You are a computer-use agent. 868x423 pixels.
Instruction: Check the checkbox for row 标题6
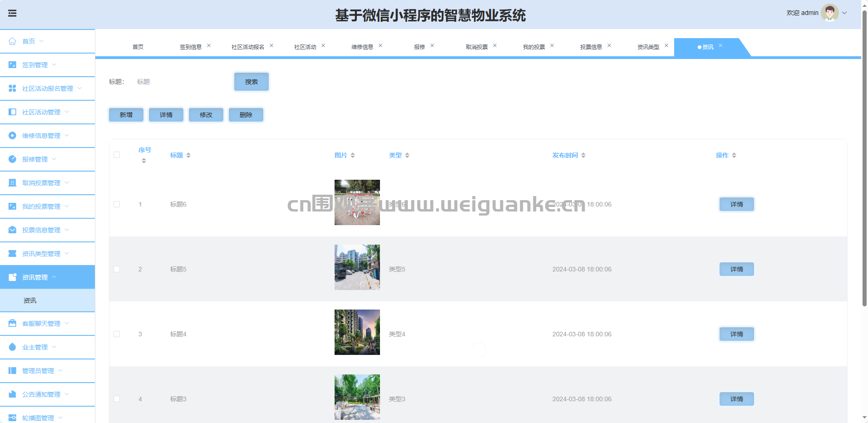[x=117, y=204]
